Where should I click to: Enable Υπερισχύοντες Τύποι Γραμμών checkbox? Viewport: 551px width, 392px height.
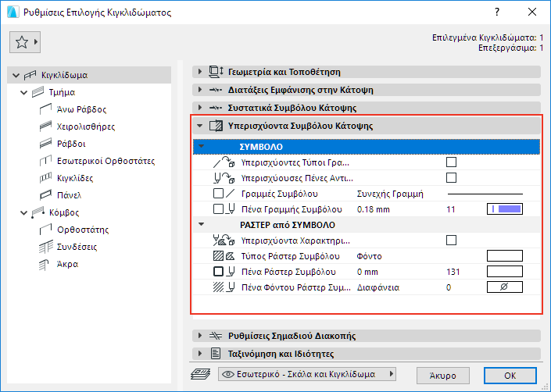pyautogui.click(x=451, y=162)
